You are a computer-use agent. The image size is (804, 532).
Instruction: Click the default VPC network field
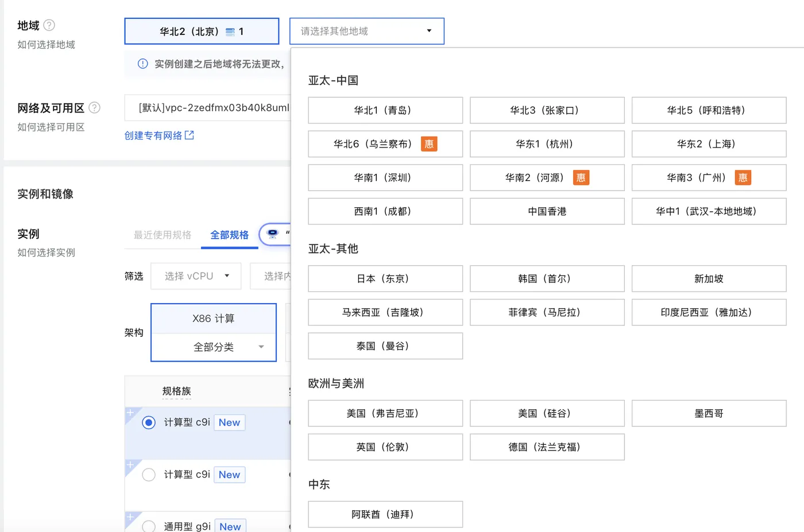coord(212,108)
